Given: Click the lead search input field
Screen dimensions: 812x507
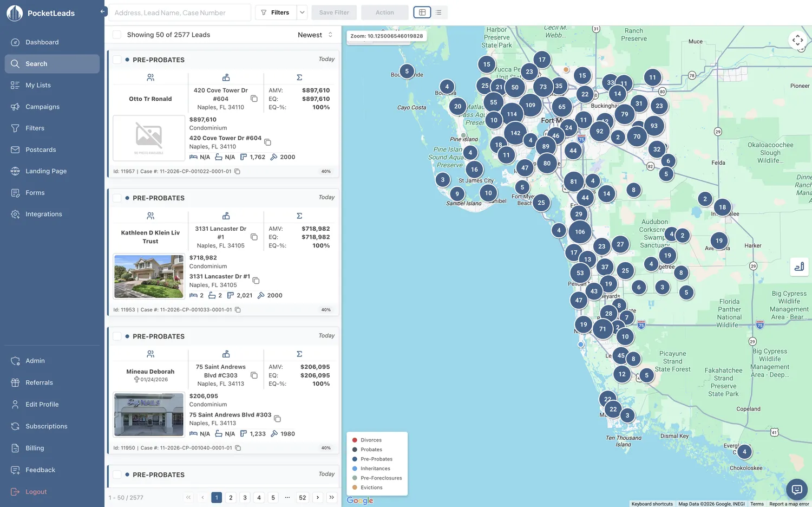Looking at the screenshot, I should [x=179, y=12].
